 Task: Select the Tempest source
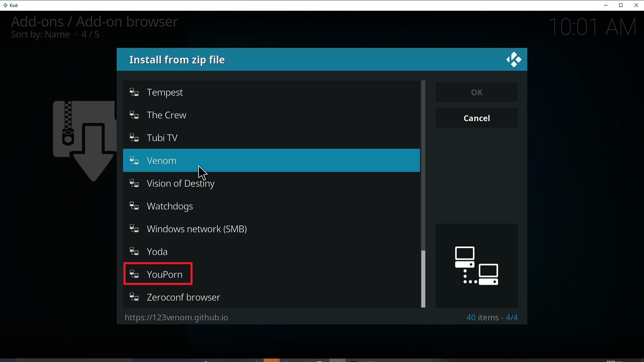coord(271,92)
